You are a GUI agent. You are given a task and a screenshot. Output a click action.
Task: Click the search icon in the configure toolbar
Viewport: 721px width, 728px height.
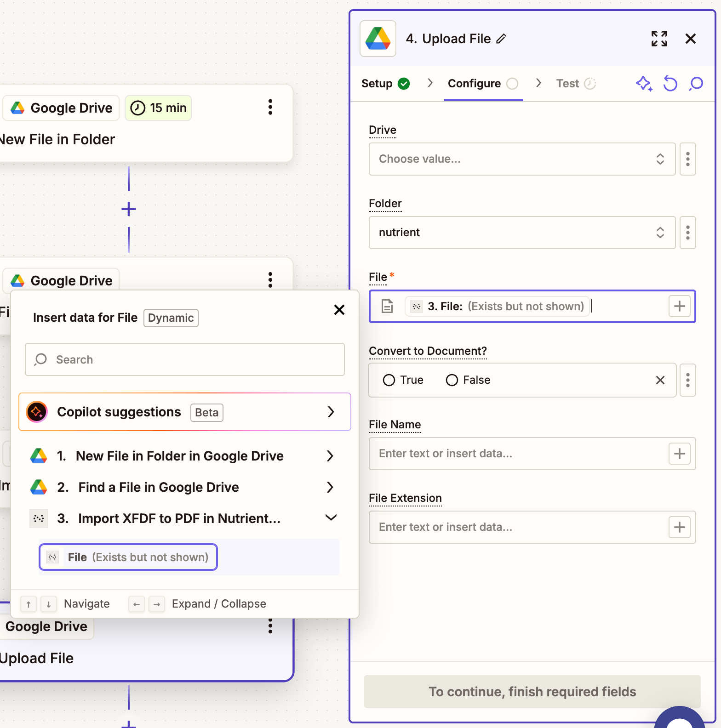click(697, 84)
